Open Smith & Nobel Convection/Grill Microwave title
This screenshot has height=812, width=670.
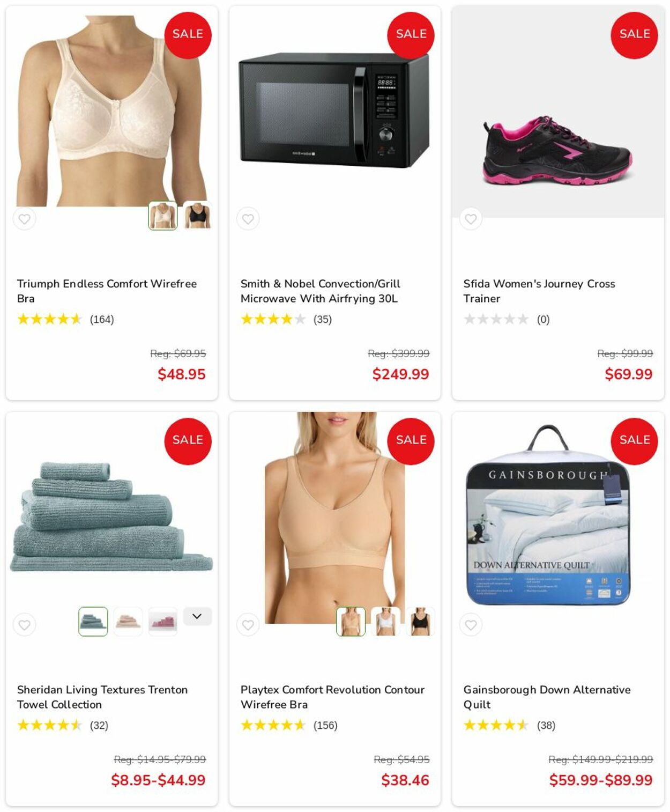point(321,291)
